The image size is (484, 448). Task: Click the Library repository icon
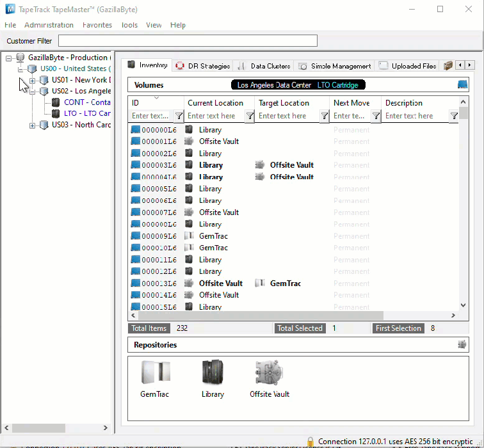[x=213, y=372]
